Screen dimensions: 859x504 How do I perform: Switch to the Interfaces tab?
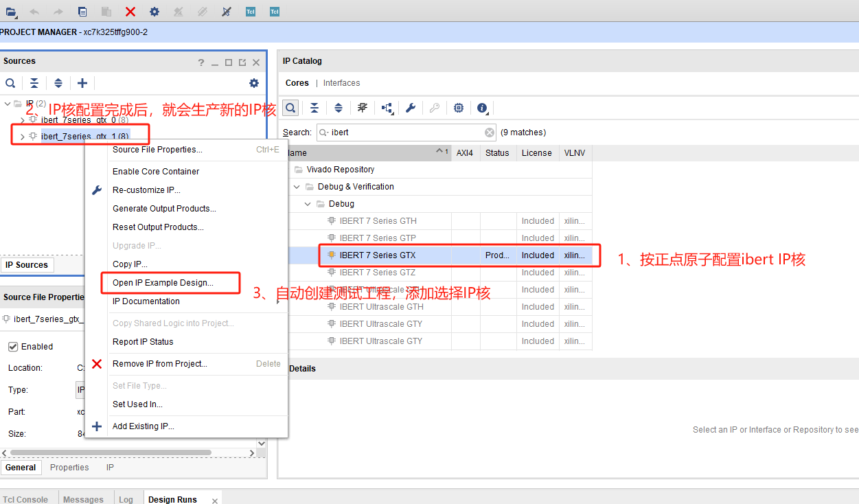pyautogui.click(x=341, y=83)
